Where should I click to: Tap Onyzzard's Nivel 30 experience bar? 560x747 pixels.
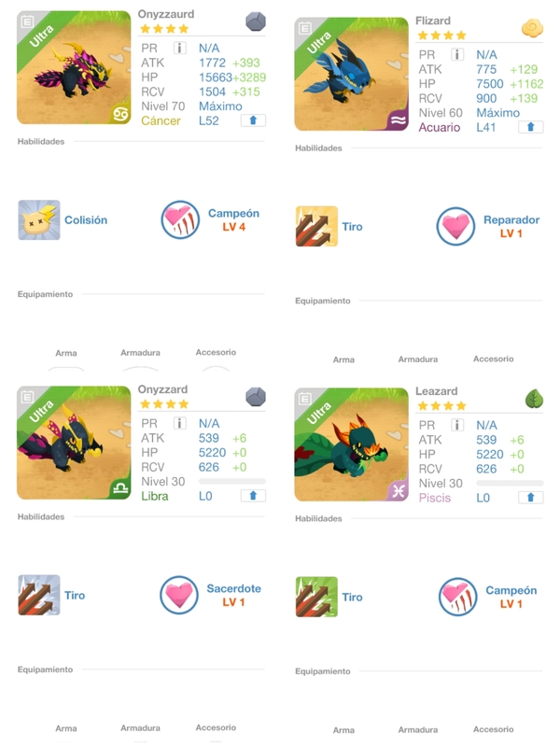coord(231,482)
